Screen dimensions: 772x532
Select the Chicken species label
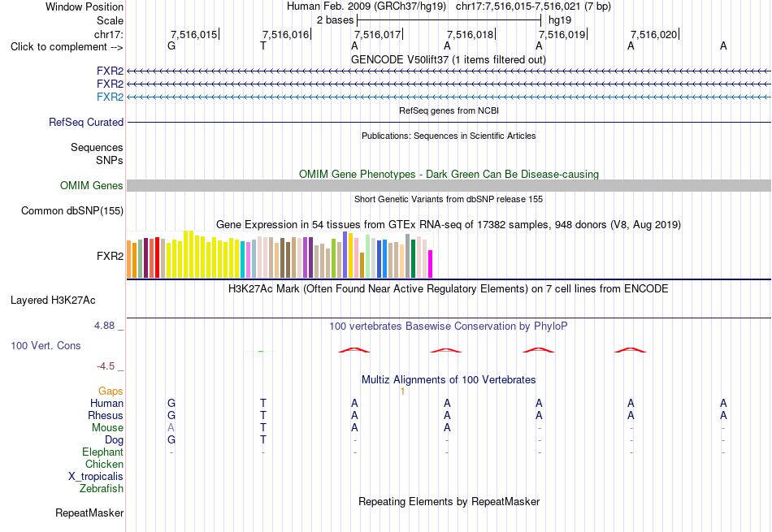tap(104, 464)
